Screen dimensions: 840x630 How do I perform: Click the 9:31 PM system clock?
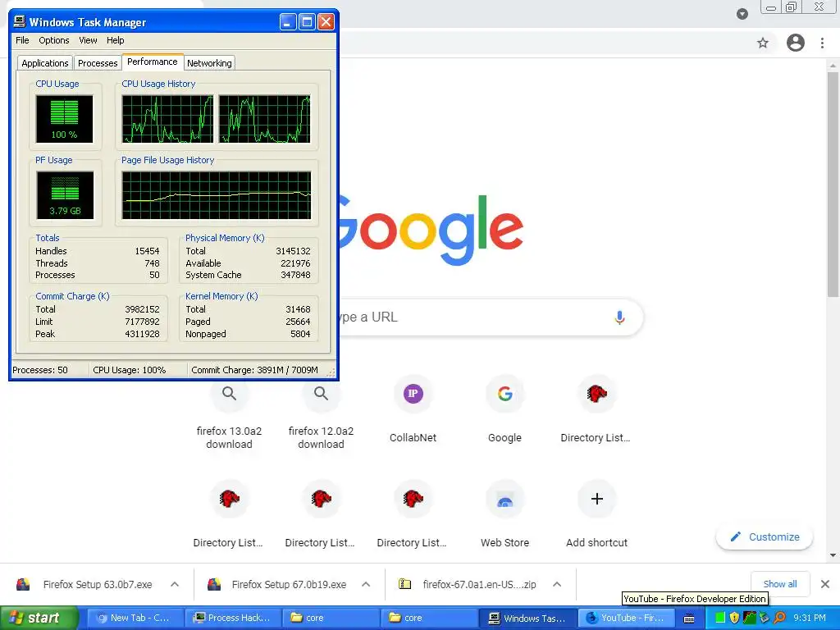tap(810, 618)
